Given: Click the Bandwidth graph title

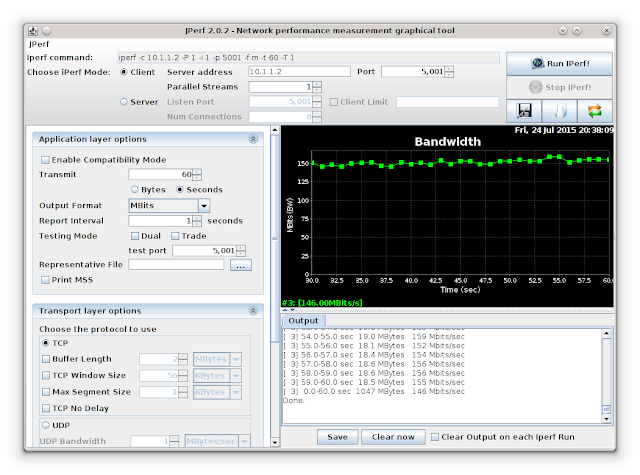Looking at the screenshot, I should (x=448, y=142).
